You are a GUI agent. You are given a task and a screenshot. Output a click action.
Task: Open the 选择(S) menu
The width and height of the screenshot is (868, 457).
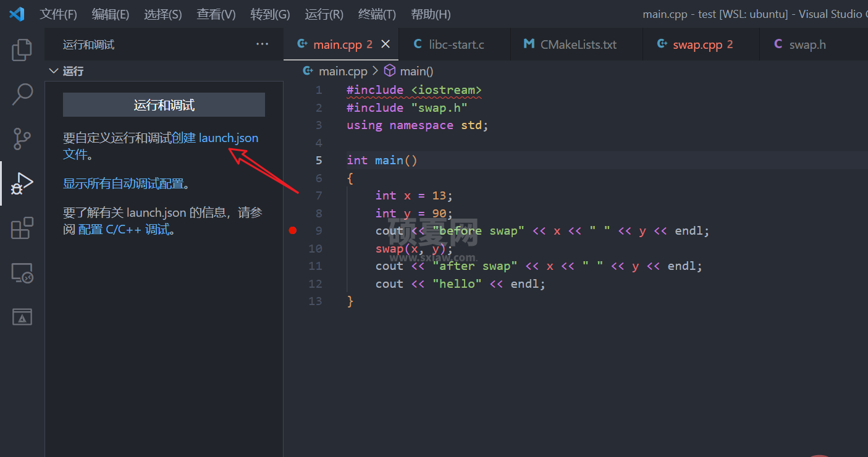[163, 14]
